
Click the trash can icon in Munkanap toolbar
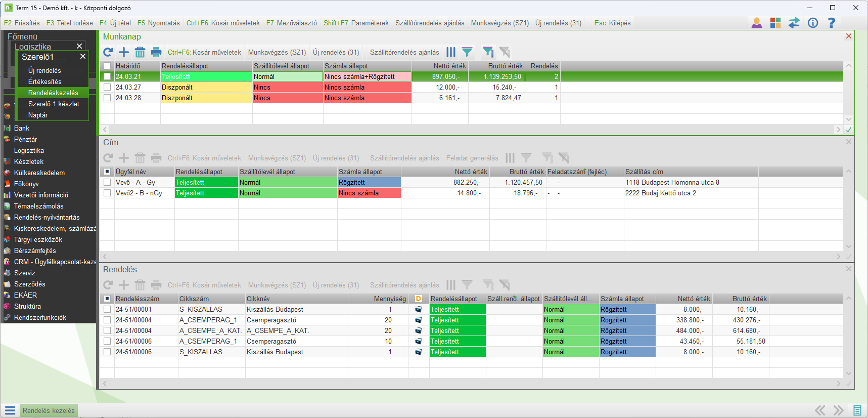click(x=140, y=52)
